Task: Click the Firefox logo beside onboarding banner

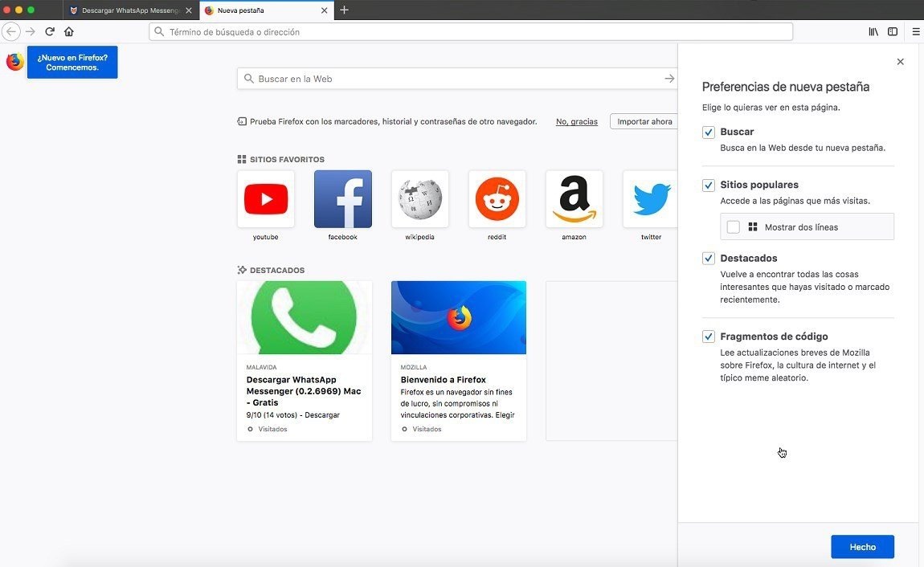Action: 14,61
